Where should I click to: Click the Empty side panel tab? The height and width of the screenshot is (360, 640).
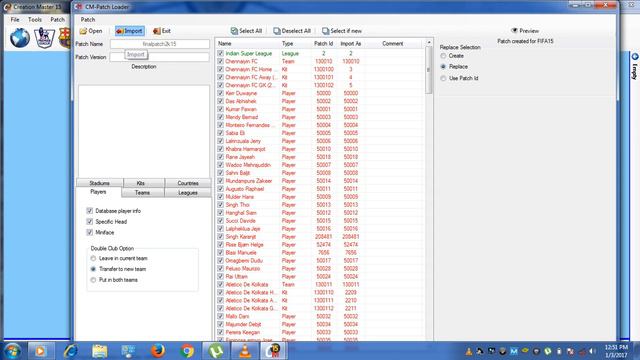635,66
